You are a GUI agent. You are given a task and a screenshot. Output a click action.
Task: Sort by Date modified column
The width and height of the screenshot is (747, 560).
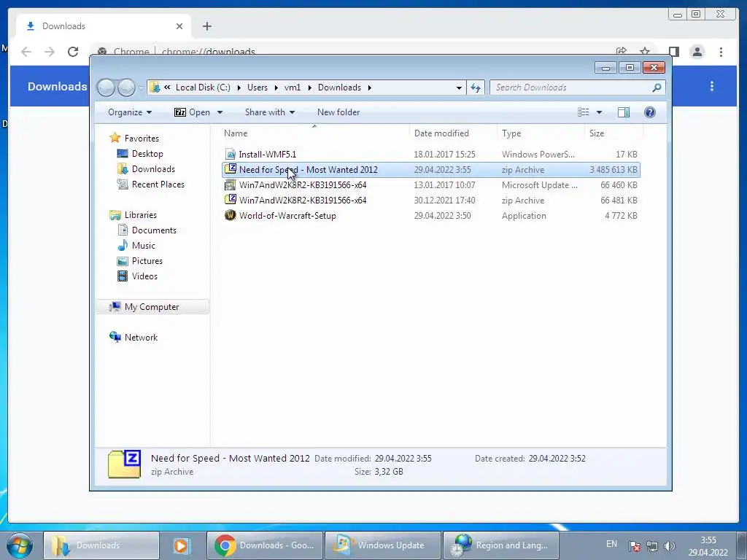click(453, 133)
